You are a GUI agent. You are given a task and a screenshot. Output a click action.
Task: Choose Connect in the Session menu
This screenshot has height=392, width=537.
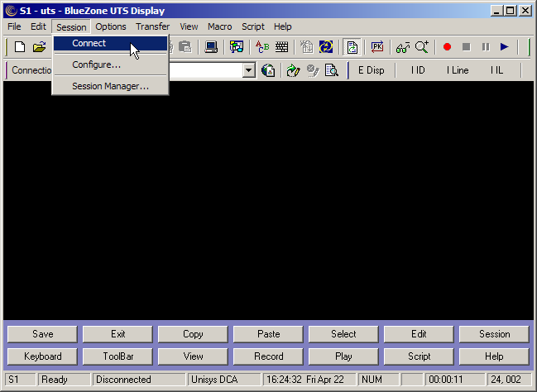click(x=110, y=44)
